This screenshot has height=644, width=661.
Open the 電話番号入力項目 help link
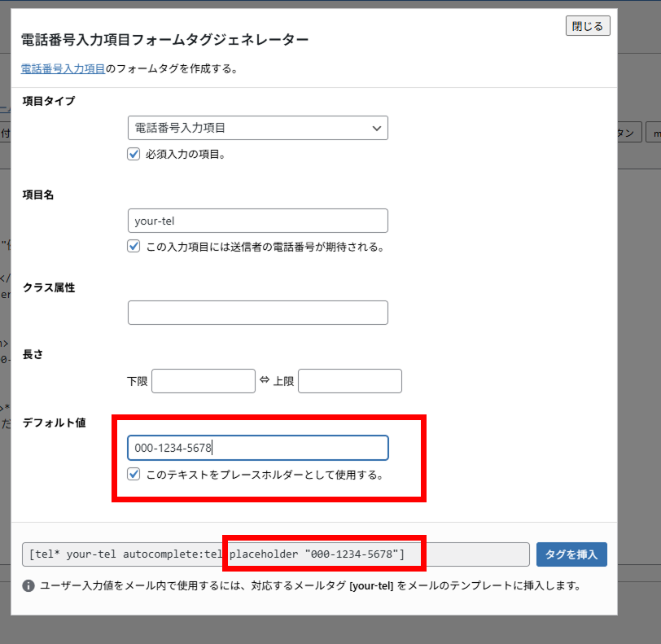pos(63,69)
